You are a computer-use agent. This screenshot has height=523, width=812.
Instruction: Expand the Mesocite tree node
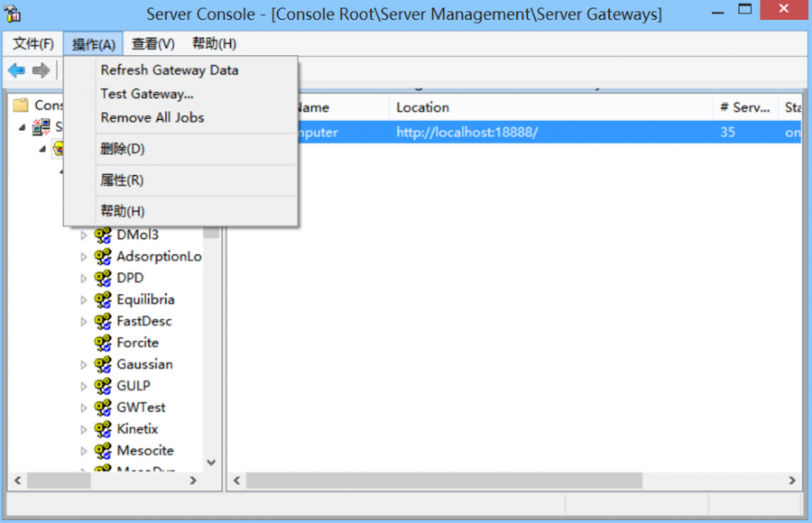pos(83,451)
